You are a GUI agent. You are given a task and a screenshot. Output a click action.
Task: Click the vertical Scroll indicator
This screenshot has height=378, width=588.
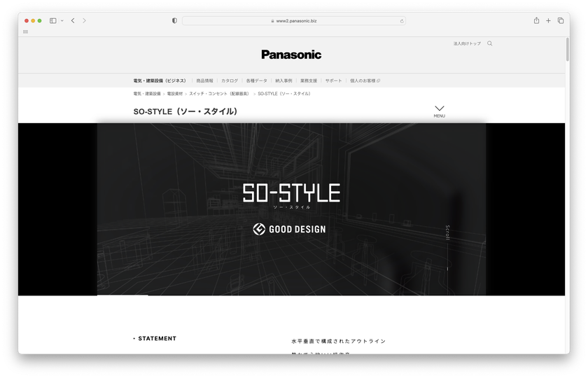click(447, 248)
